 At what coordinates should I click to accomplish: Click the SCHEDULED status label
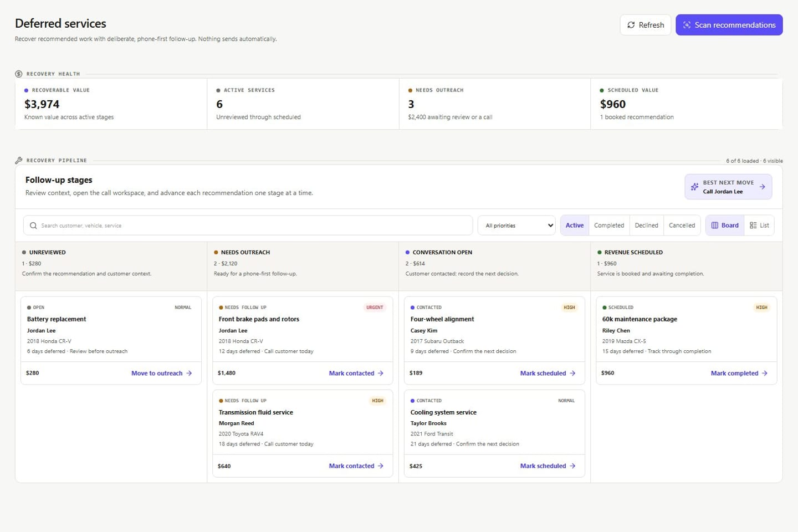click(x=621, y=308)
